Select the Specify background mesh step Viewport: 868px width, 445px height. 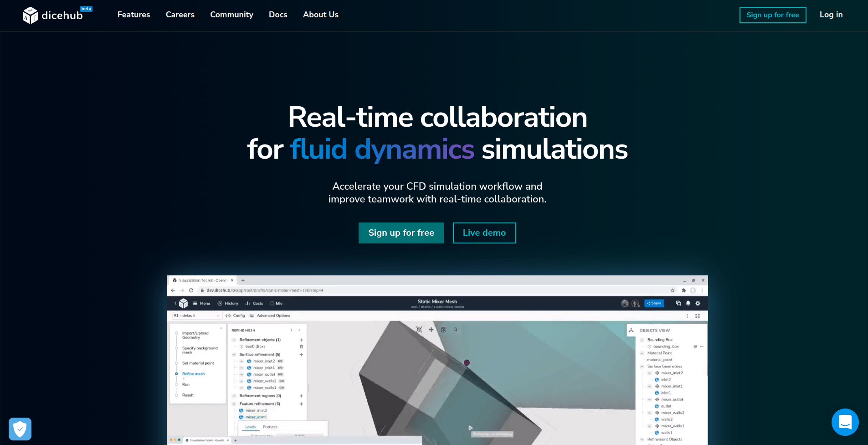(200, 350)
